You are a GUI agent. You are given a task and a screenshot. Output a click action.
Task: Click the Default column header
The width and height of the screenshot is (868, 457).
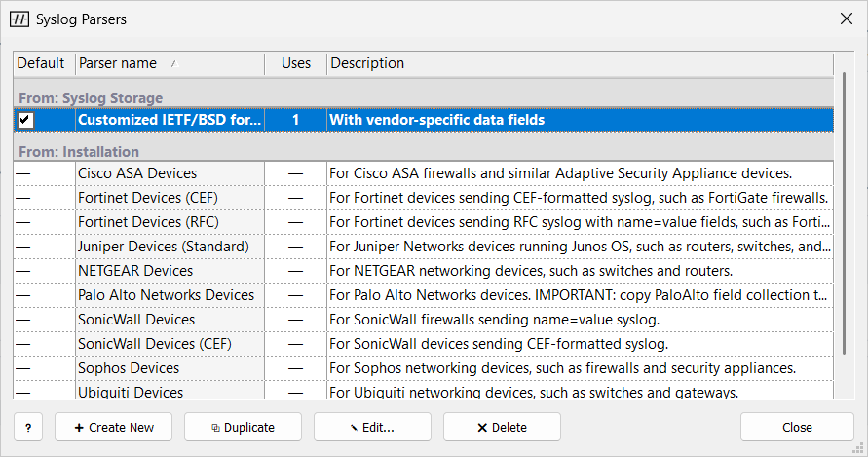[x=44, y=63]
